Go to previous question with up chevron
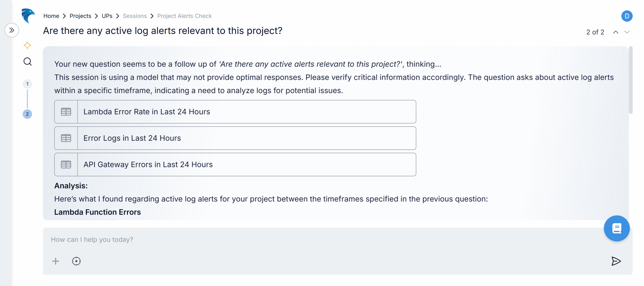 pyautogui.click(x=616, y=32)
